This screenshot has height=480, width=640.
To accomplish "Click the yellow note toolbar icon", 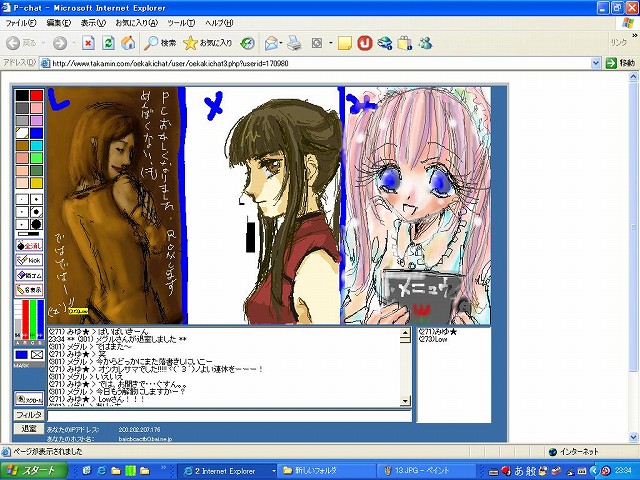I will pos(345,43).
